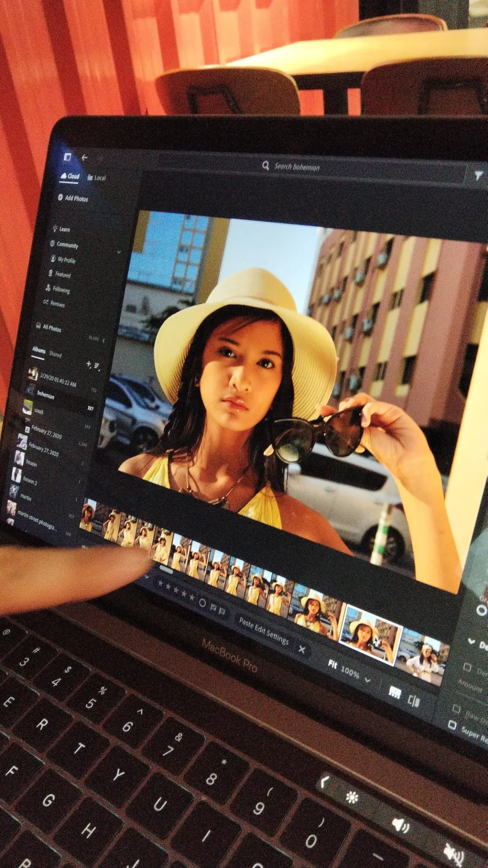Viewport: 488px width, 868px height.
Task: Dismiss the Paste Edit Settings toast
Action: (x=302, y=649)
